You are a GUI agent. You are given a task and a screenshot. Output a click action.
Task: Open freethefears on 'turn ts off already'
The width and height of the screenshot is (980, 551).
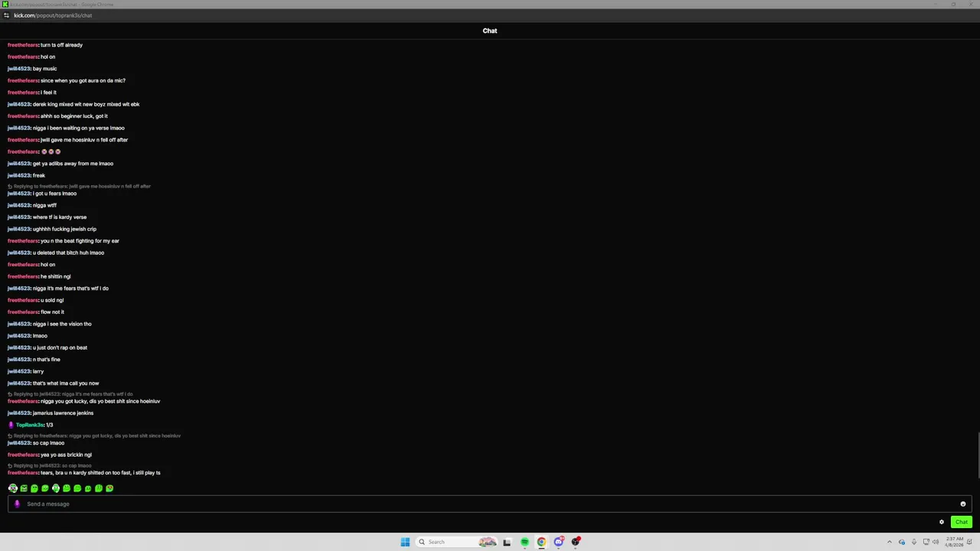click(23, 45)
